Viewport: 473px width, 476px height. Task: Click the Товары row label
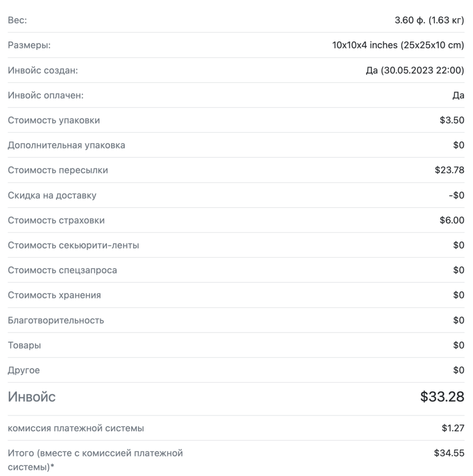click(24, 345)
